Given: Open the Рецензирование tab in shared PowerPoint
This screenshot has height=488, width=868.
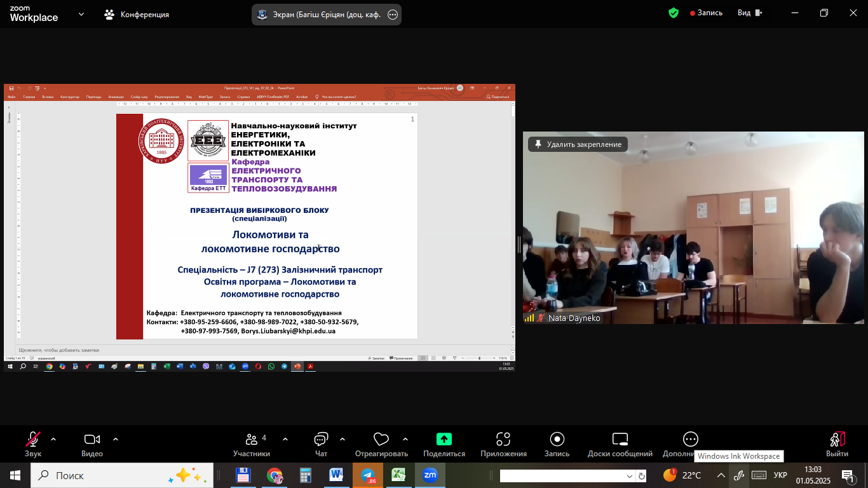Looking at the screenshot, I should click(167, 97).
